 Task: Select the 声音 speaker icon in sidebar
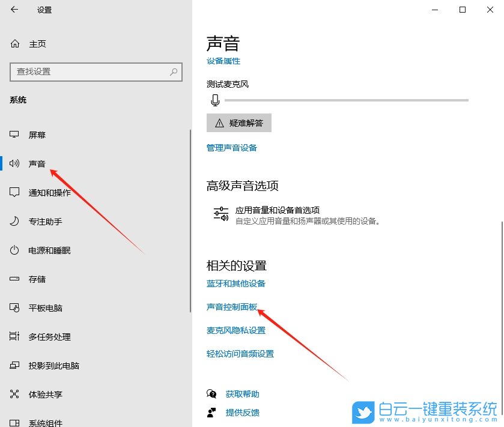[13, 163]
